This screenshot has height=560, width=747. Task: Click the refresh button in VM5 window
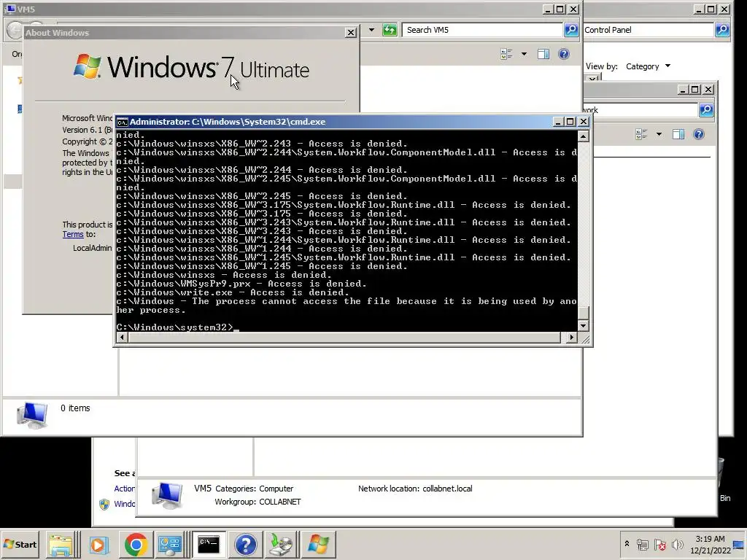(390, 30)
